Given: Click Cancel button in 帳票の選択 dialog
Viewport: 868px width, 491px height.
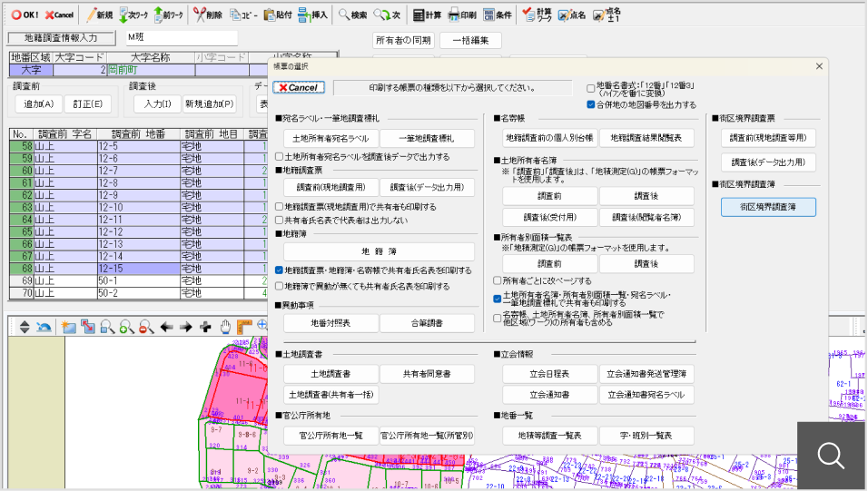Looking at the screenshot, I should click(x=298, y=87).
